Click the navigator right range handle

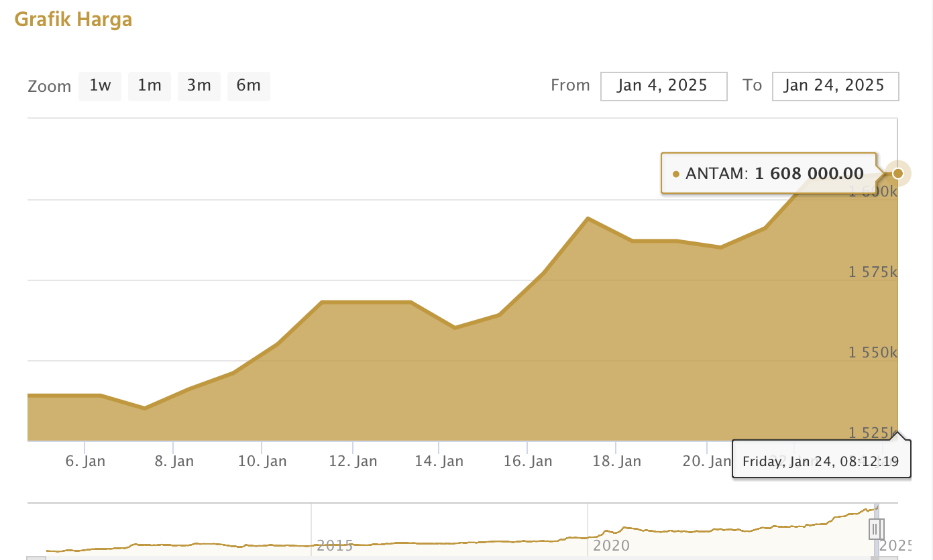877,529
